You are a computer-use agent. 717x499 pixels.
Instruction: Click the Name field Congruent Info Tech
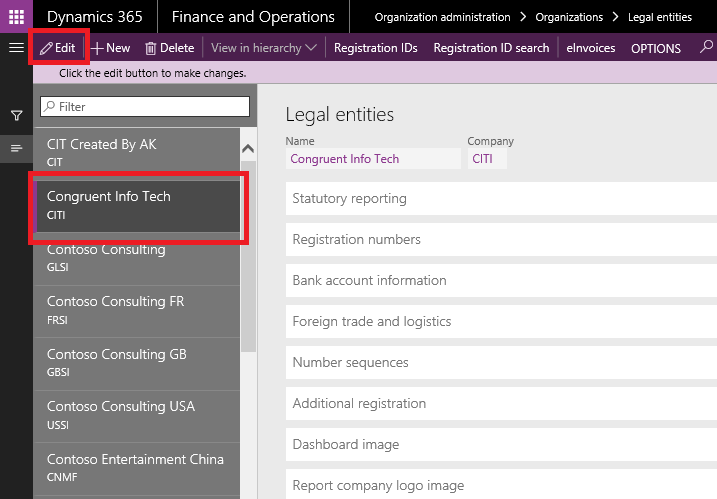click(x=373, y=159)
